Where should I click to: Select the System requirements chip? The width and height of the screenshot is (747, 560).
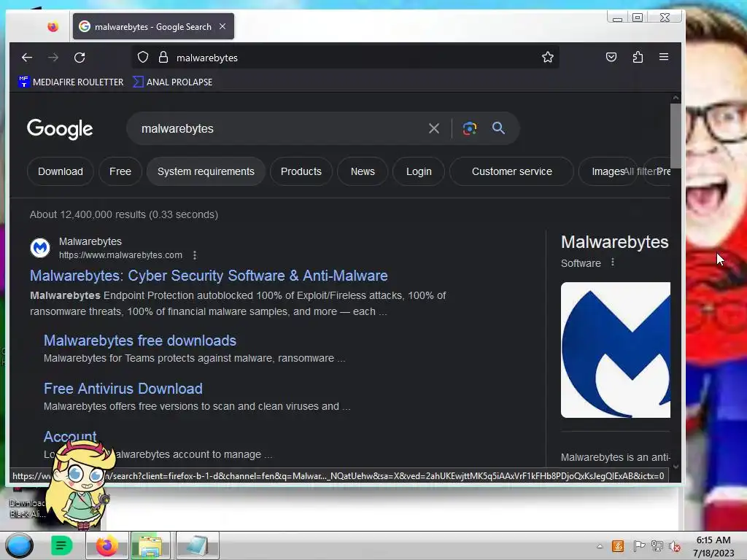[x=206, y=171]
